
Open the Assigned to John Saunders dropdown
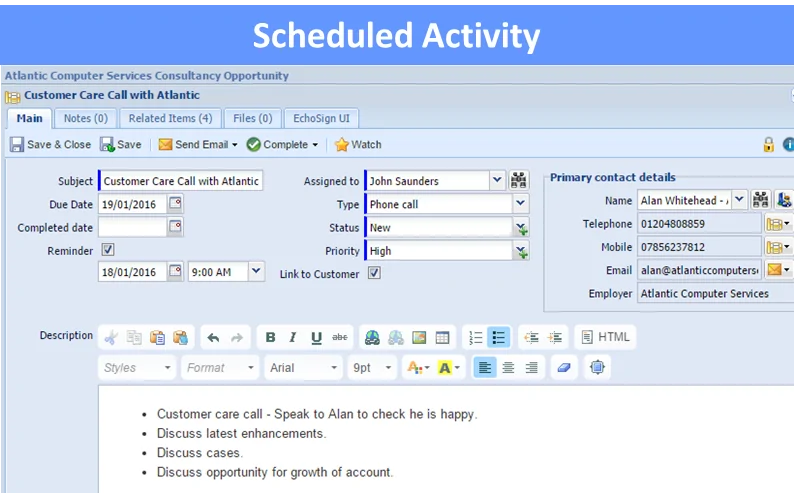(497, 181)
